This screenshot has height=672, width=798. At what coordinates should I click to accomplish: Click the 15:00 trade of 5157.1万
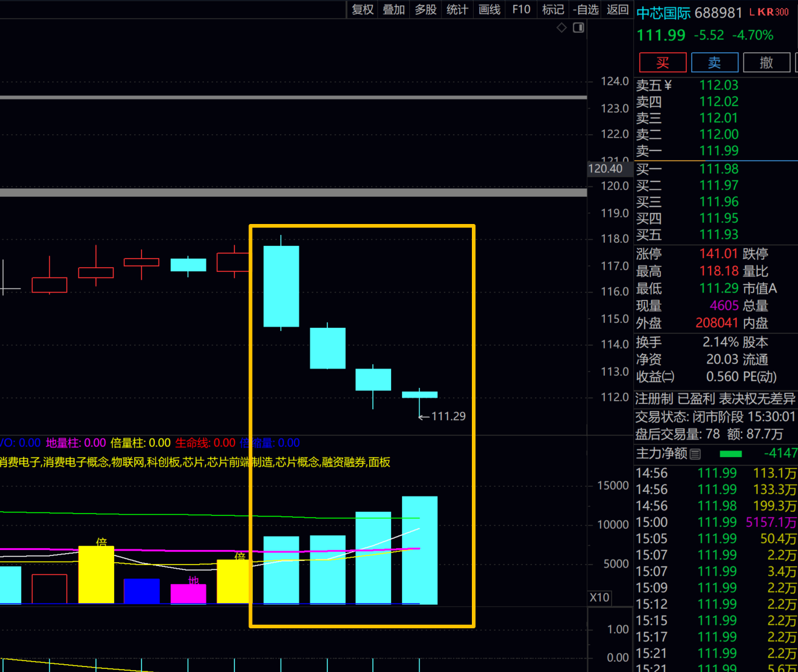[716, 522]
